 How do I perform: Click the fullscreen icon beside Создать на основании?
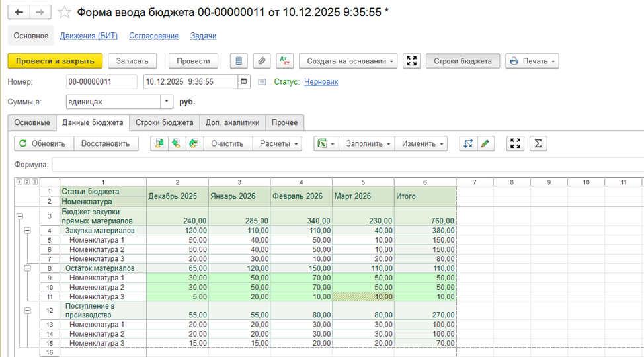[x=412, y=61]
